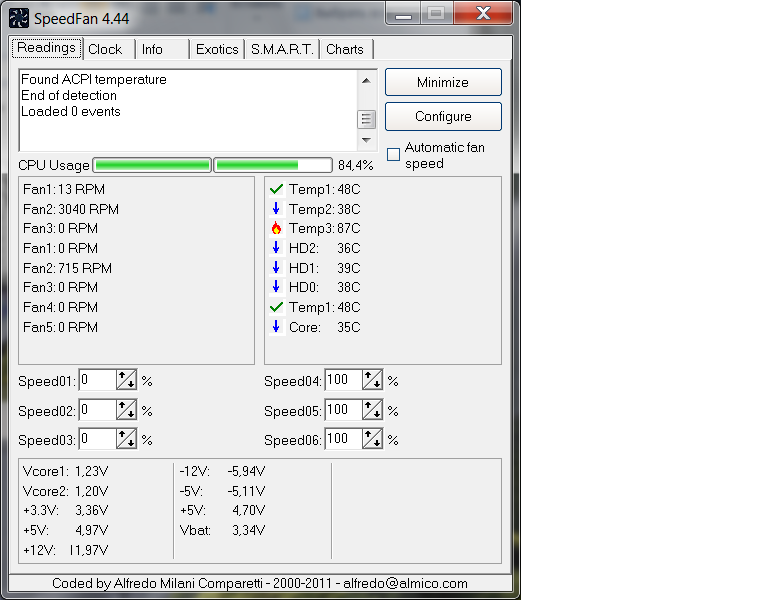Click the alfredo@almico.com status bar text
768x614 pixels.
point(405,583)
